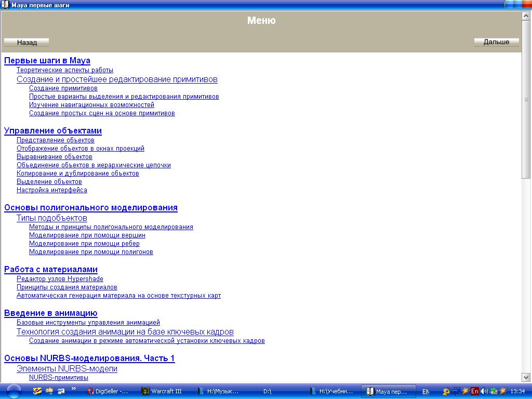Click the Maya пер... taskbar button
The height and width of the screenshot is (399, 532).
[388, 391]
